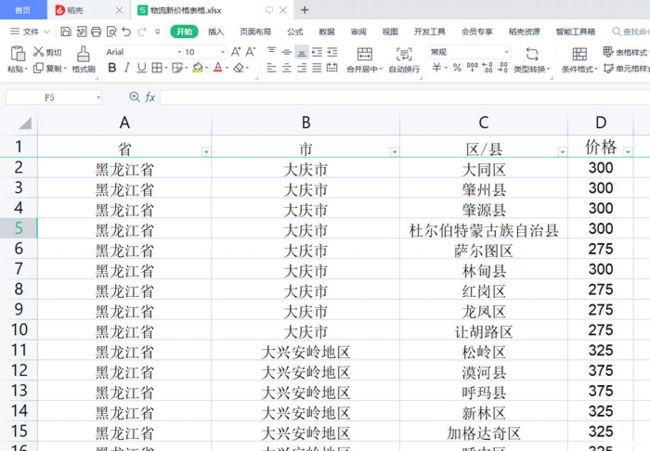Increase decimal places icon

(488, 68)
